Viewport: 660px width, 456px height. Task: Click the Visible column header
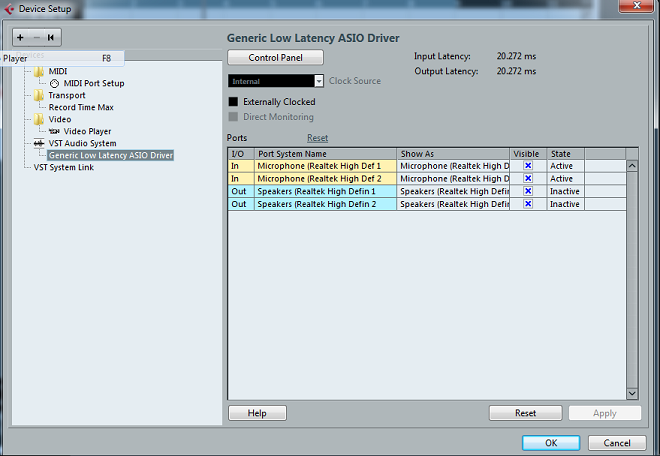[528, 154]
